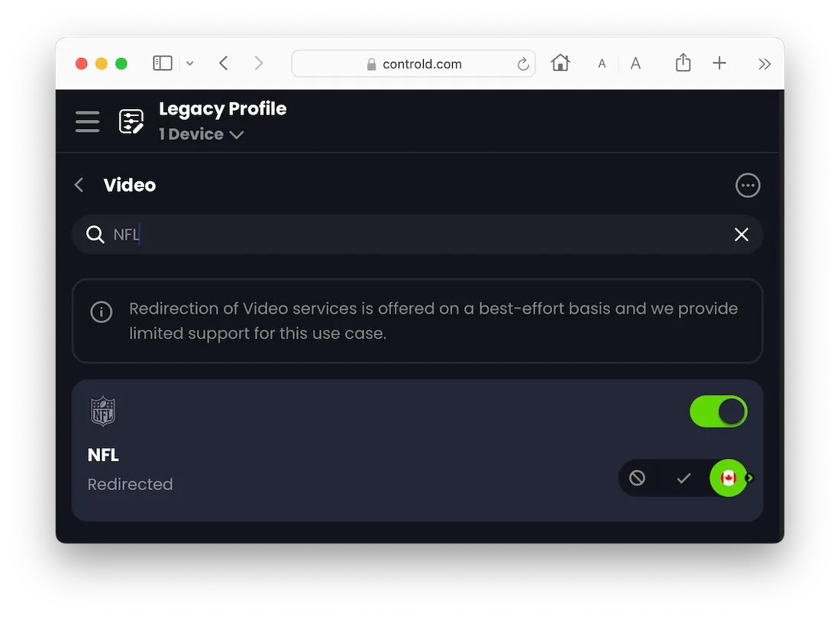Click the red close window button
Viewport: 840px width, 617px height.
pos(82,63)
